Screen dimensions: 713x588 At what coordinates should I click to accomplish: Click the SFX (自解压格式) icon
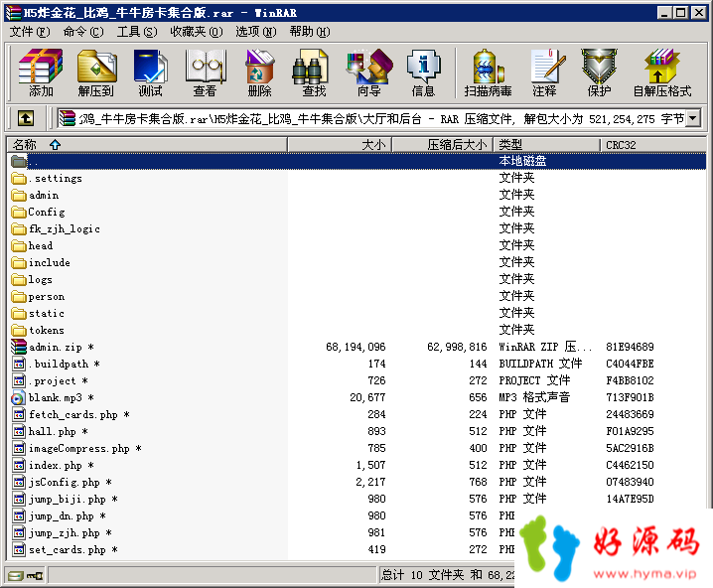662,73
